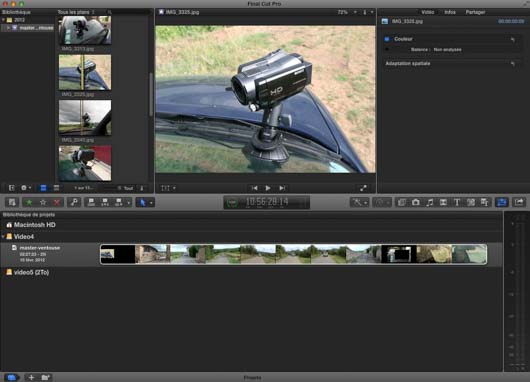The width and height of the screenshot is (530, 382).
Task: Open the tool selector dropdown arrow
Action: click(x=151, y=202)
